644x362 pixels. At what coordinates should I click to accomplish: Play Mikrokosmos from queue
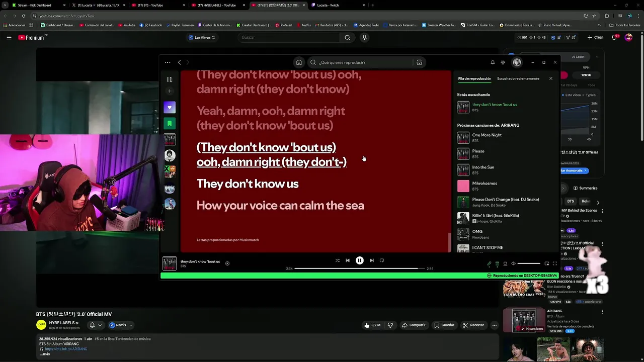click(x=505, y=186)
